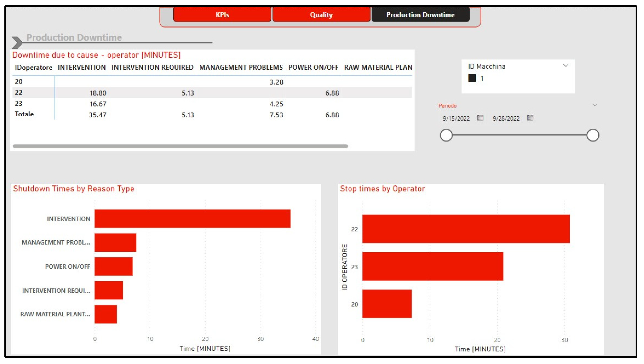Toggle machine ID 1 checkbox
Screen dimensions: 644x364
[472, 78]
